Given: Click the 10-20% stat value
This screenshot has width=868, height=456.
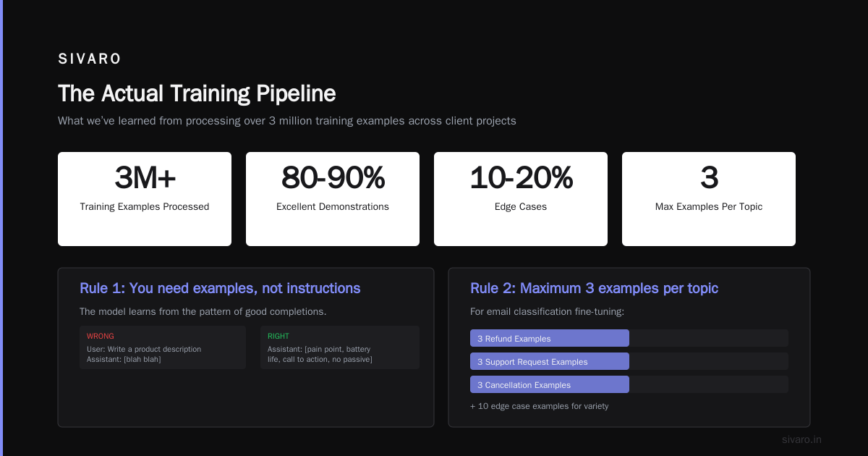Looking at the screenshot, I should pyautogui.click(x=521, y=177).
